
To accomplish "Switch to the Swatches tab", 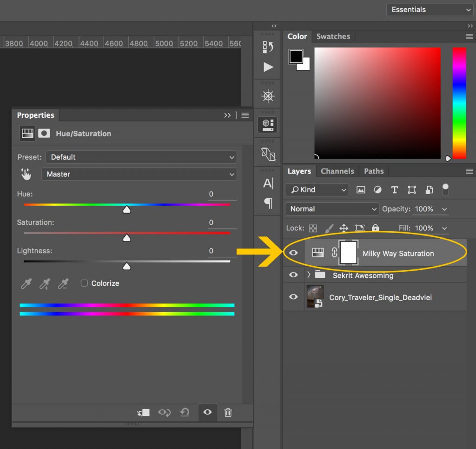I will [333, 36].
